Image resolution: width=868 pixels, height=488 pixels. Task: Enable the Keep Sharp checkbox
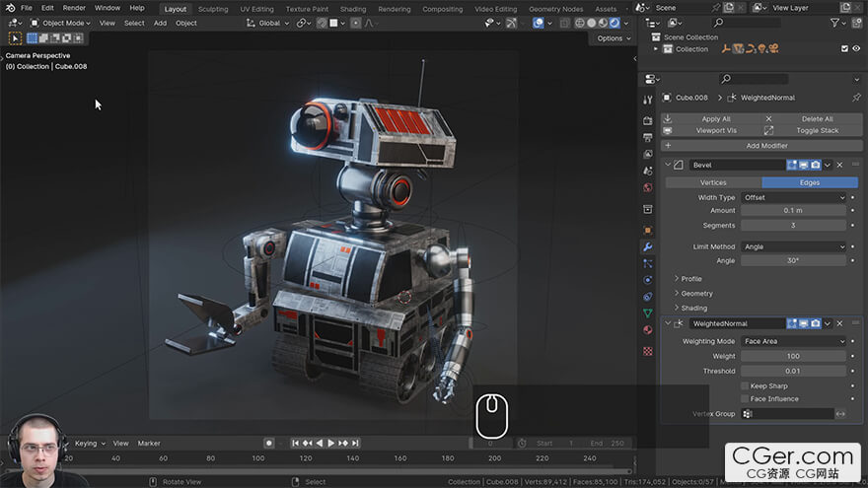(x=745, y=385)
